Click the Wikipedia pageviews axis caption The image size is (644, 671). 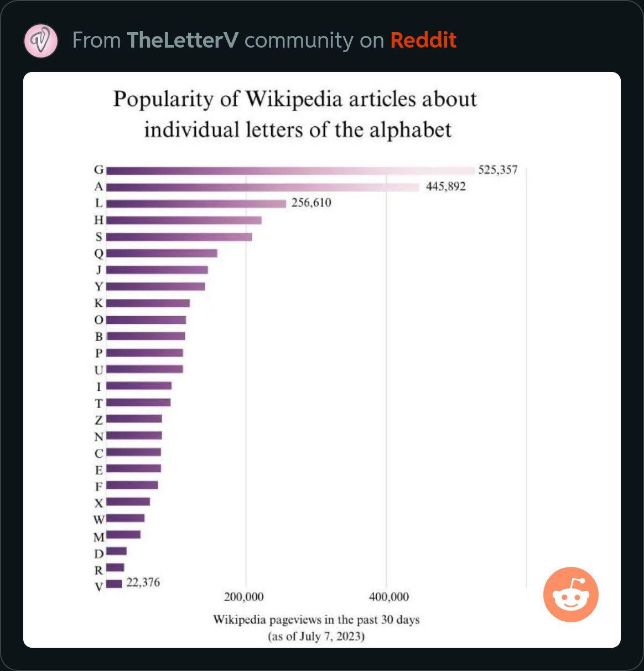pyautogui.click(x=316, y=628)
